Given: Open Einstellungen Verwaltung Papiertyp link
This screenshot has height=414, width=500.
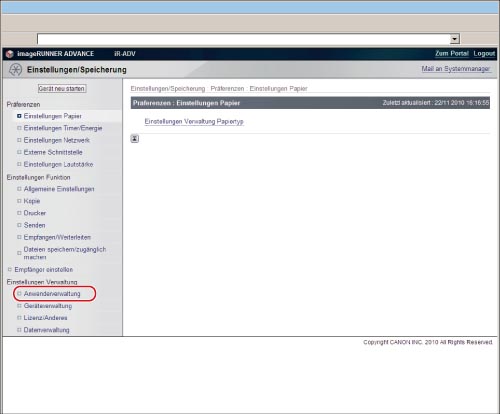Looking at the screenshot, I should pyautogui.click(x=194, y=122).
